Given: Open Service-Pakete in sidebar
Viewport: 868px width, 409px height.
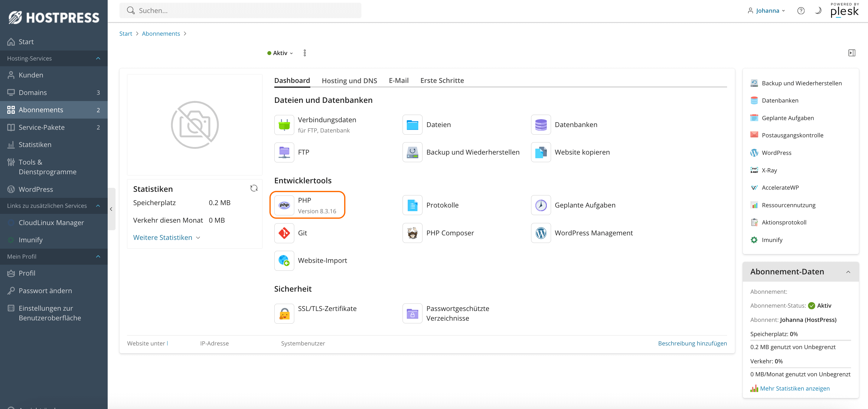Looking at the screenshot, I should tap(54, 127).
